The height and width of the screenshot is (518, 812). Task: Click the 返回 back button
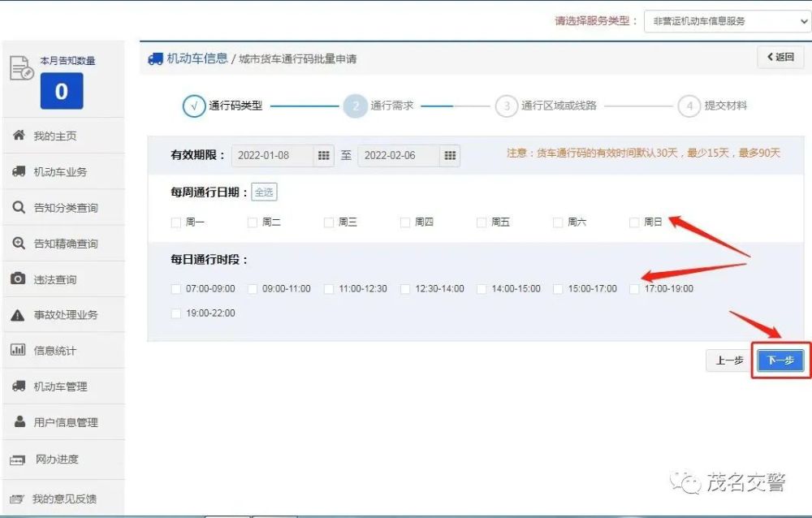780,57
